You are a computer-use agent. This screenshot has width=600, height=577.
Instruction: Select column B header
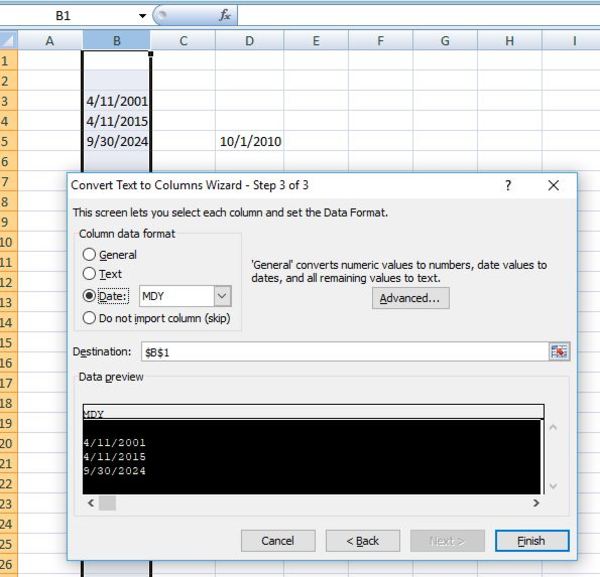[116, 41]
